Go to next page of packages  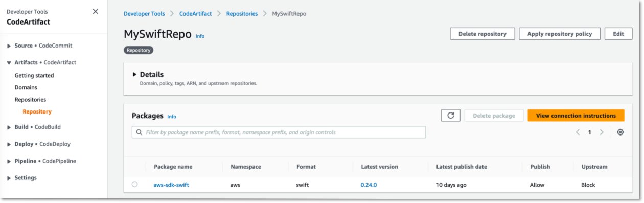pos(602,132)
